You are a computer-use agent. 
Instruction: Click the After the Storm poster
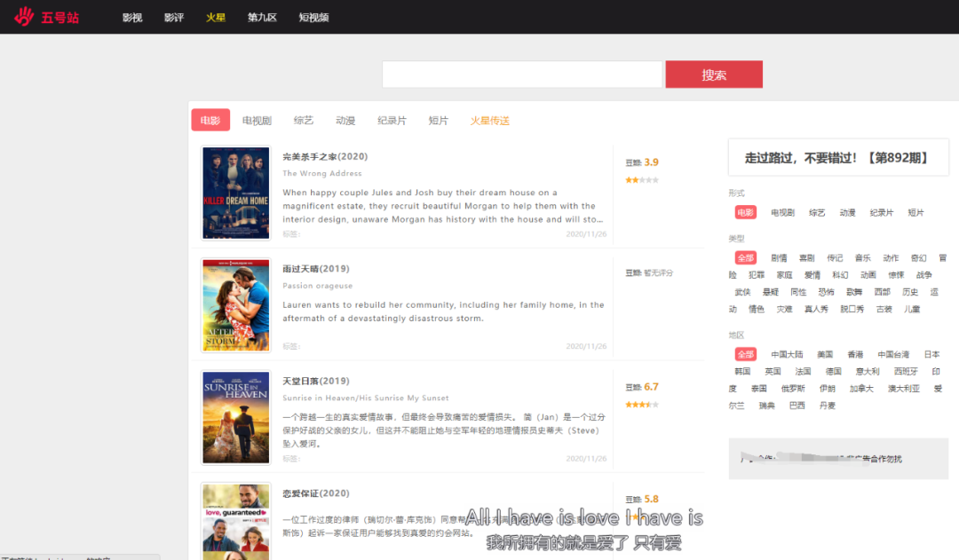point(235,305)
